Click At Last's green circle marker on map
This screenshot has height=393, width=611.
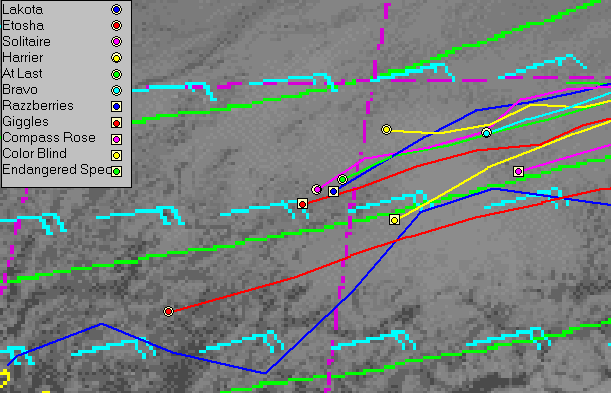point(342,180)
